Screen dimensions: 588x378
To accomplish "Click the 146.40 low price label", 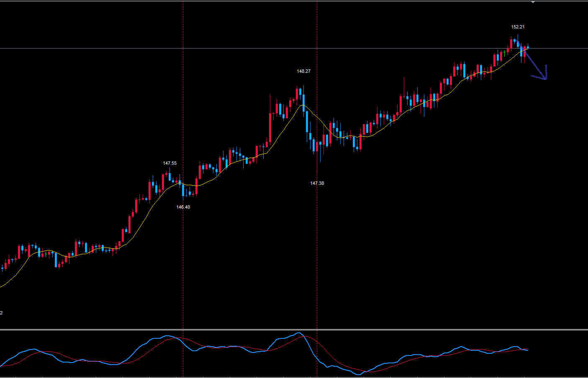I will (x=183, y=207).
